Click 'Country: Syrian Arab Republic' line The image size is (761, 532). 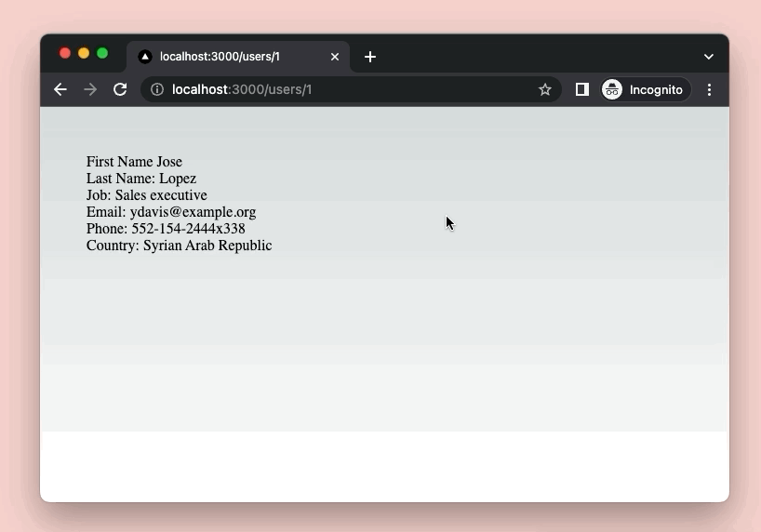coord(180,246)
